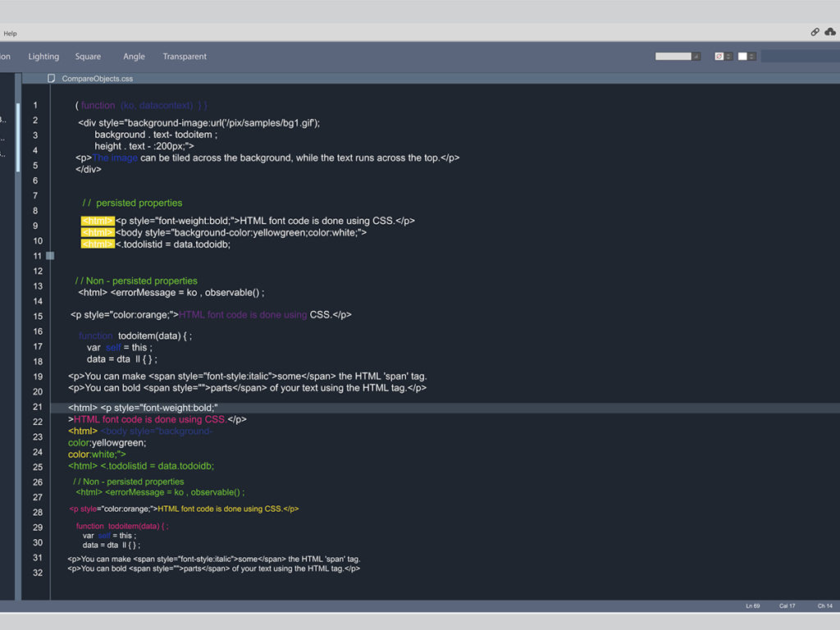The width and height of the screenshot is (840, 630).
Task: Click line number 21 in the gutter
Action: (37, 407)
